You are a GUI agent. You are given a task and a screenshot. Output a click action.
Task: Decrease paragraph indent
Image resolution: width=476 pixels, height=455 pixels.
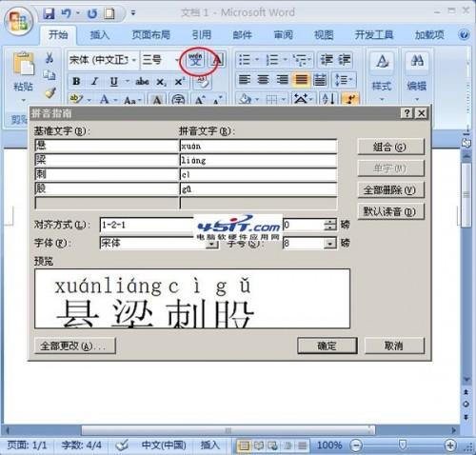tap(327, 60)
